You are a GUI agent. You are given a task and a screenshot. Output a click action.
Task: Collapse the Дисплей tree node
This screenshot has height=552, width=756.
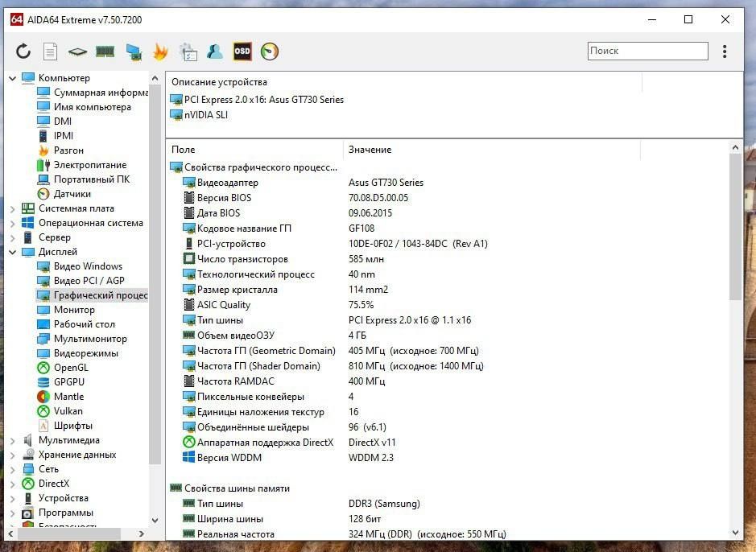click(x=13, y=252)
